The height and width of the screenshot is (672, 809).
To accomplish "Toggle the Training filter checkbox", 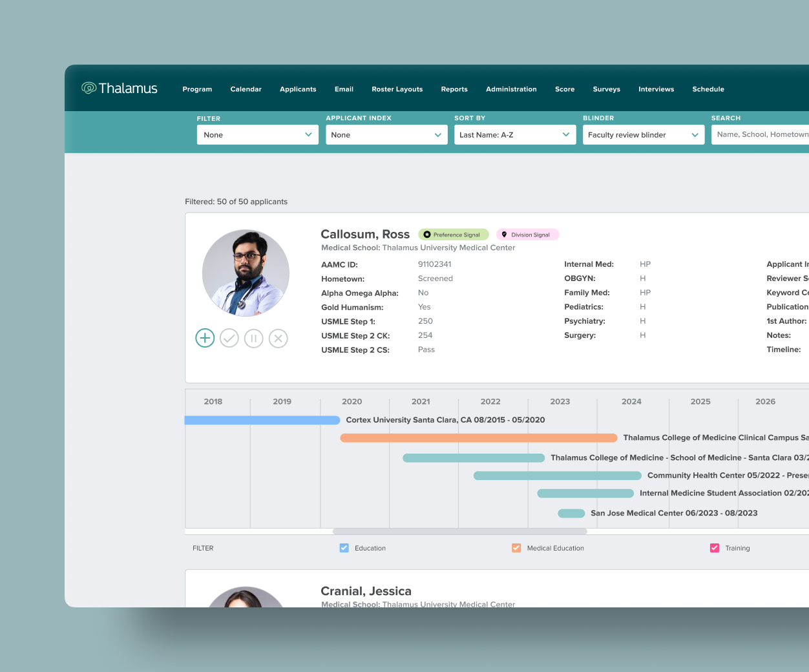I will (715, 547).
